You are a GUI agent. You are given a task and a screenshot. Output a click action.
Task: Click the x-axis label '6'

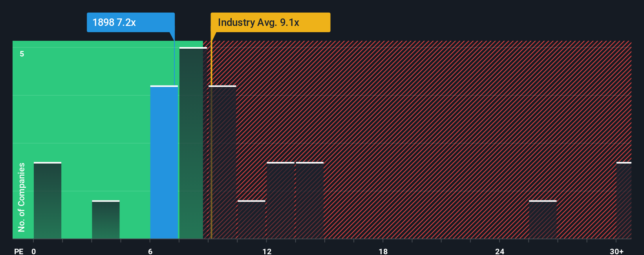(150, 251)
